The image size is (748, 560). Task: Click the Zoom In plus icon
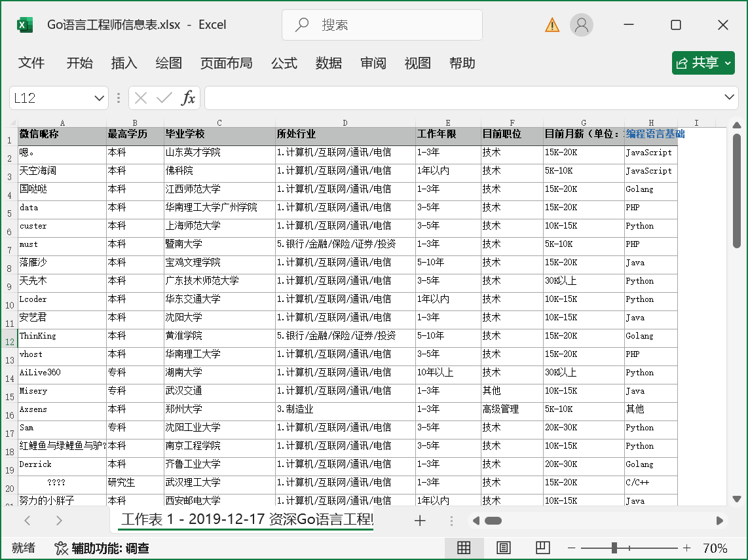(x=685, y=548)
